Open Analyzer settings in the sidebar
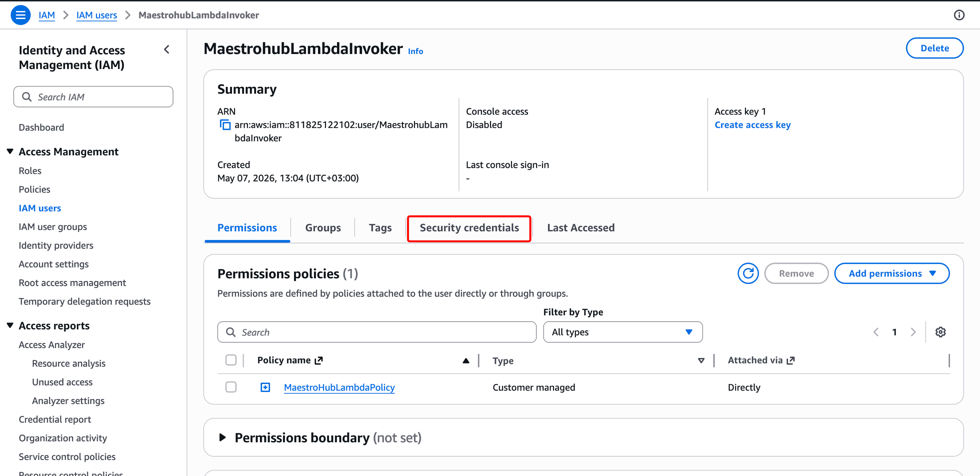980x476 pixels. click(68, 400)
